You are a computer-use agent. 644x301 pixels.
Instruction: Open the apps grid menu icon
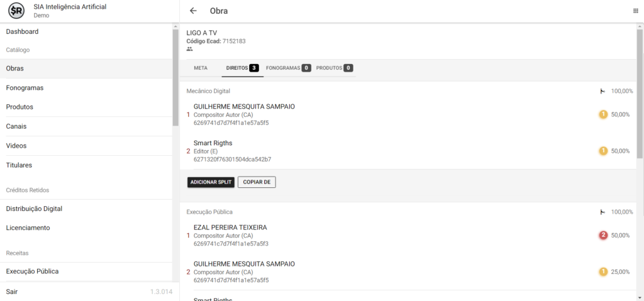click(635, 11)
